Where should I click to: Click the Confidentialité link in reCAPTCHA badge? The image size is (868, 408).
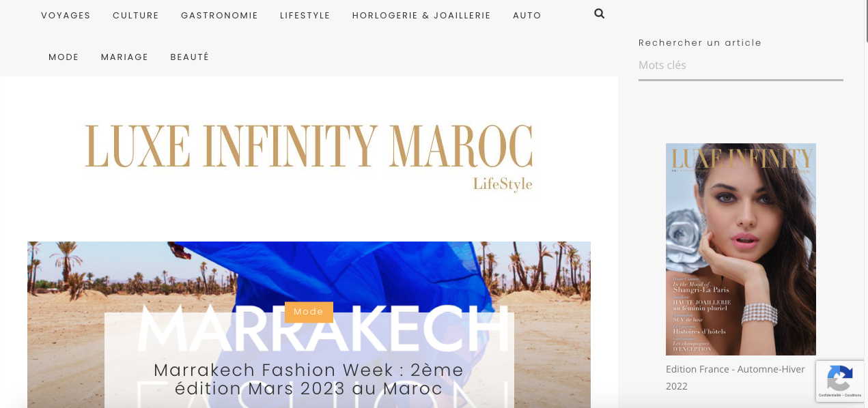tap(828, 395)
